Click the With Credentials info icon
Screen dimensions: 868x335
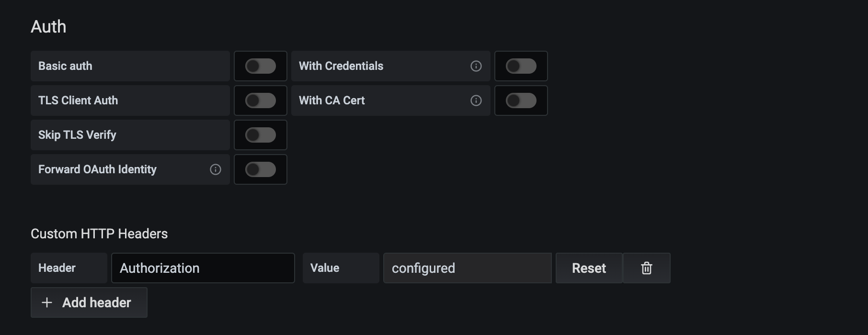tap(476, 66)
